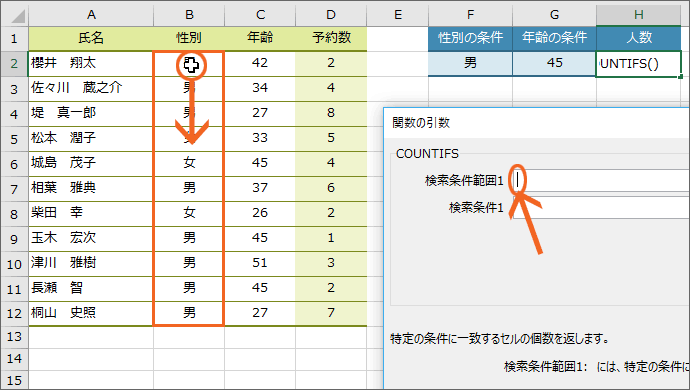Image resolution: width=690 pixels, height=390 pixels.
Task: Select cell containing 長瀬 智
Action: [91, 288]
